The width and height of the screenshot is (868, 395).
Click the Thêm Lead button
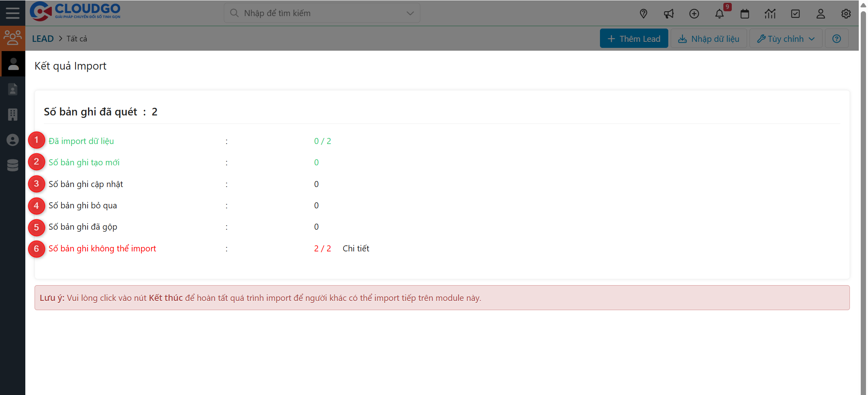coord(634,38)
